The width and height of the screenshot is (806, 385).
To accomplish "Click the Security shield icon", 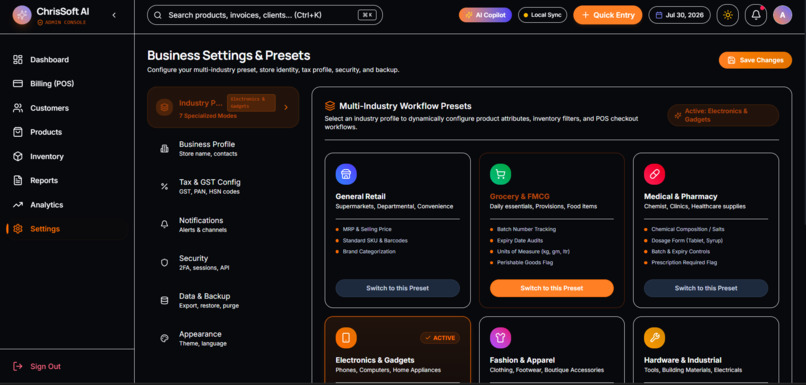I will [164, 263].
